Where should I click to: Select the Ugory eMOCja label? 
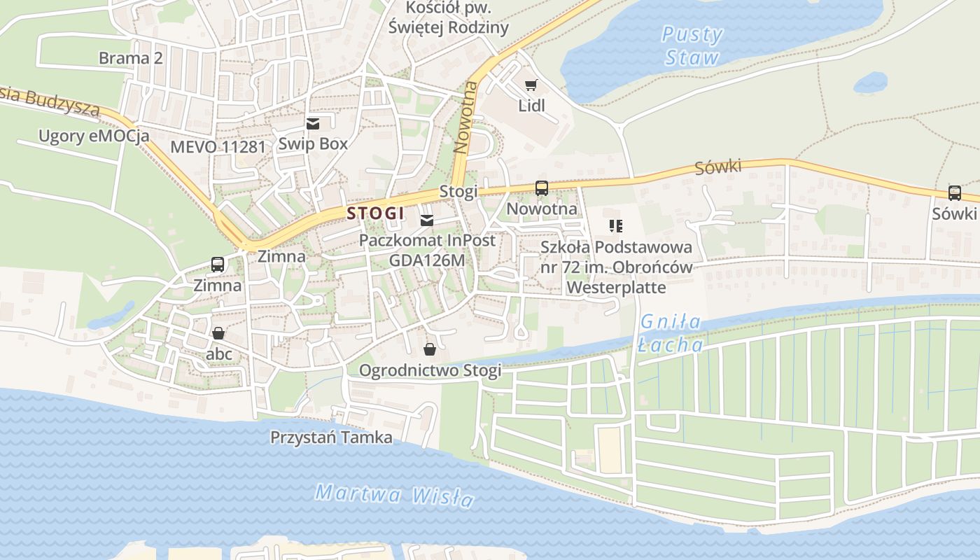click(x=94, y=136)
